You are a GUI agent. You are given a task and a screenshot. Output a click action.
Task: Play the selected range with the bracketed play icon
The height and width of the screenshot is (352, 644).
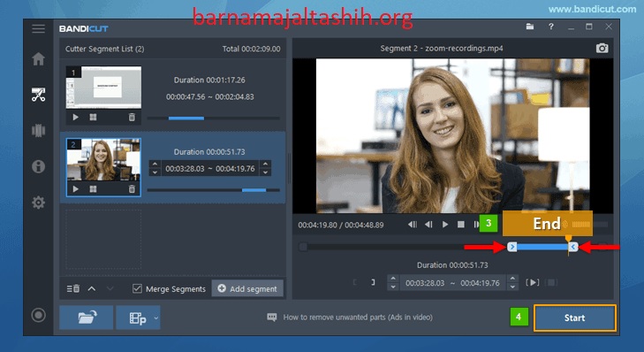coord(533,282)
